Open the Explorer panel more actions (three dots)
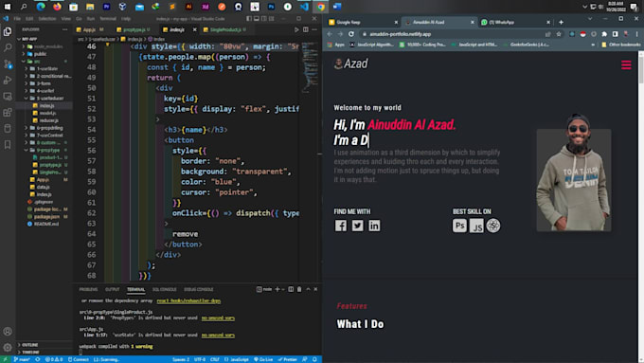Screen dimensions: 644x363 pyautogui.click(x=65, y=29)
